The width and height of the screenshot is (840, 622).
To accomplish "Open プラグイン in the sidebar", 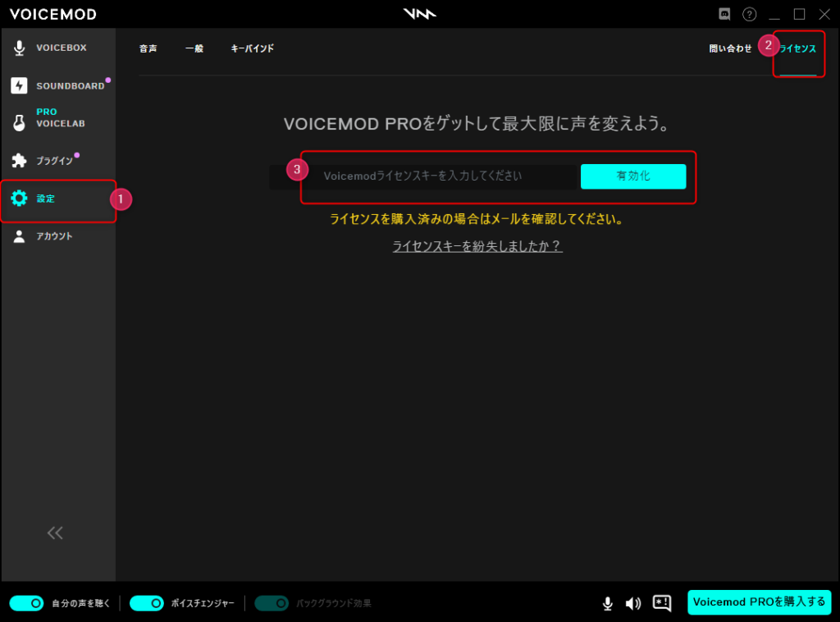I will point(54,161).
